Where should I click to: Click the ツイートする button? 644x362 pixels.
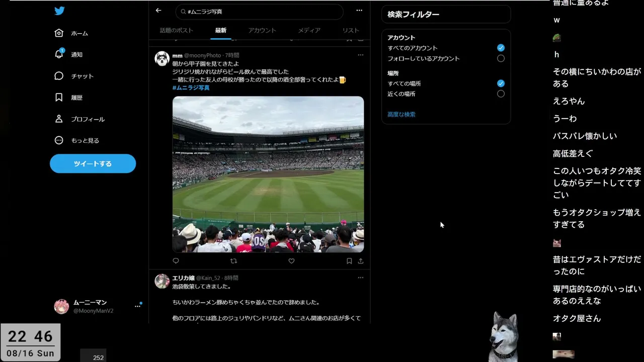tap(93, 163)
